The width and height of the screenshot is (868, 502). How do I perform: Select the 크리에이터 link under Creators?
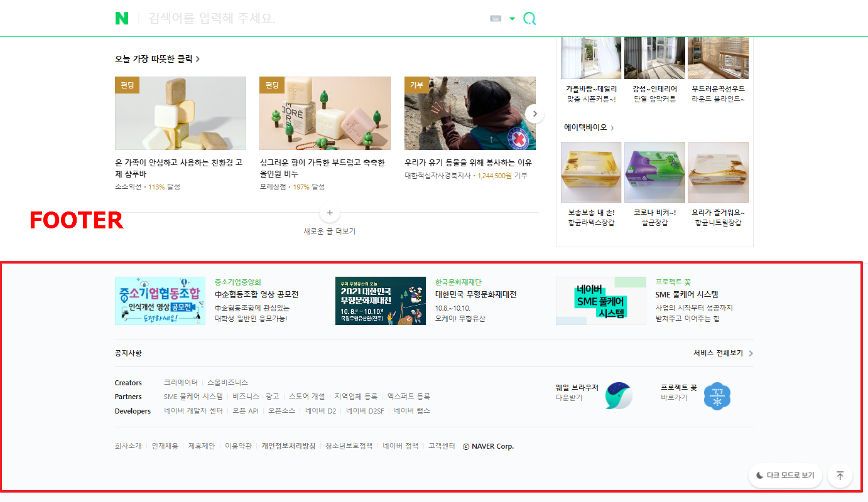182,382
